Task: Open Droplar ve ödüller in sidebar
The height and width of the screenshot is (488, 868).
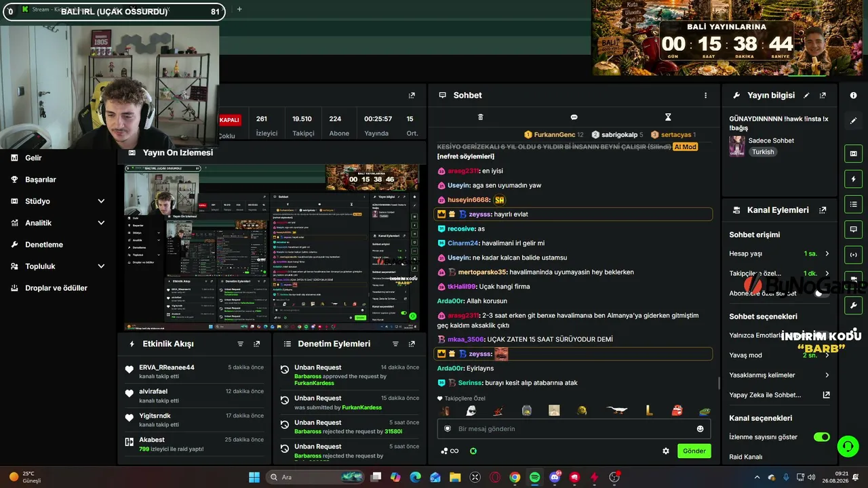Action: (x=56, y=288)
